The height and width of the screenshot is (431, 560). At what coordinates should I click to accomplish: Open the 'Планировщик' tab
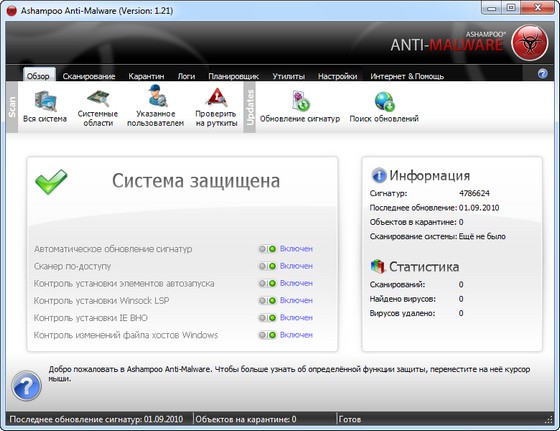tap(234, 76)
